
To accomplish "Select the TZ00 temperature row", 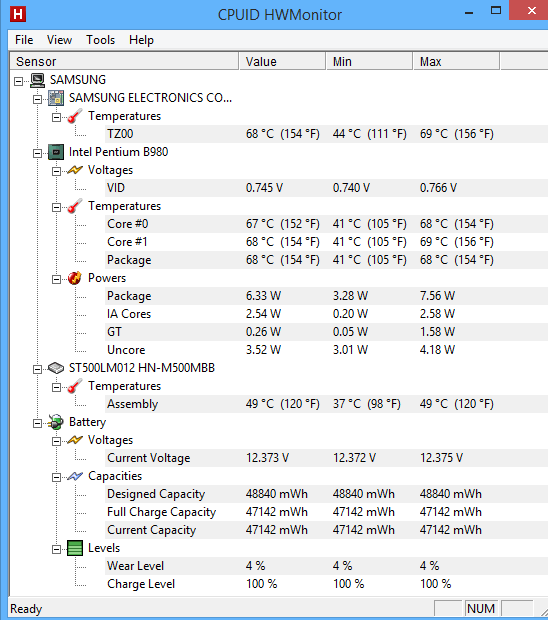I will [327, 134].
